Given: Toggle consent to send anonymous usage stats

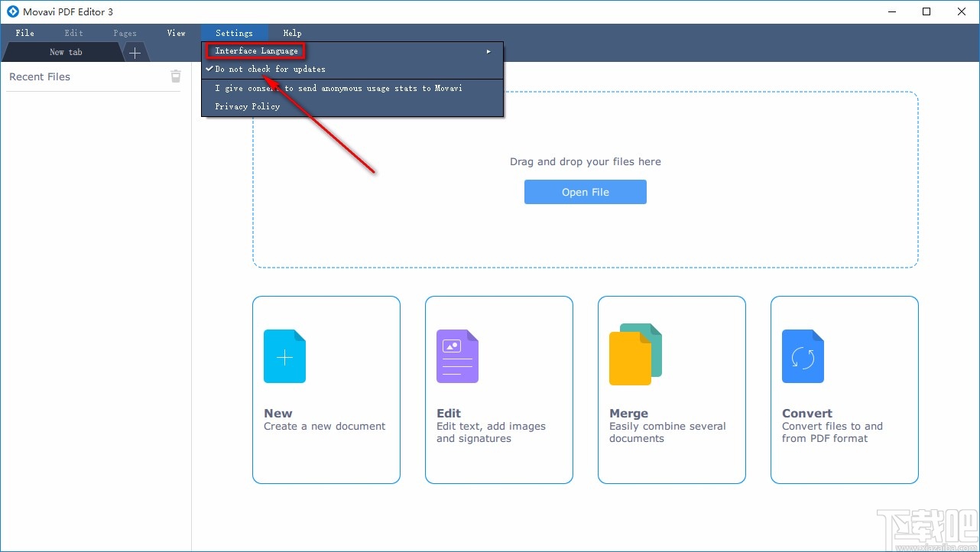Looking at the screenshot, I should click(x=352, y=88).
